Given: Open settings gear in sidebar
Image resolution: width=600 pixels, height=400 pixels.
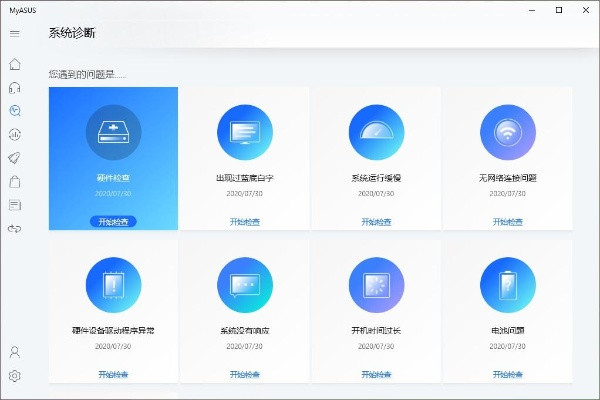Looking at the screenshot, I should [x=15, y=376].
